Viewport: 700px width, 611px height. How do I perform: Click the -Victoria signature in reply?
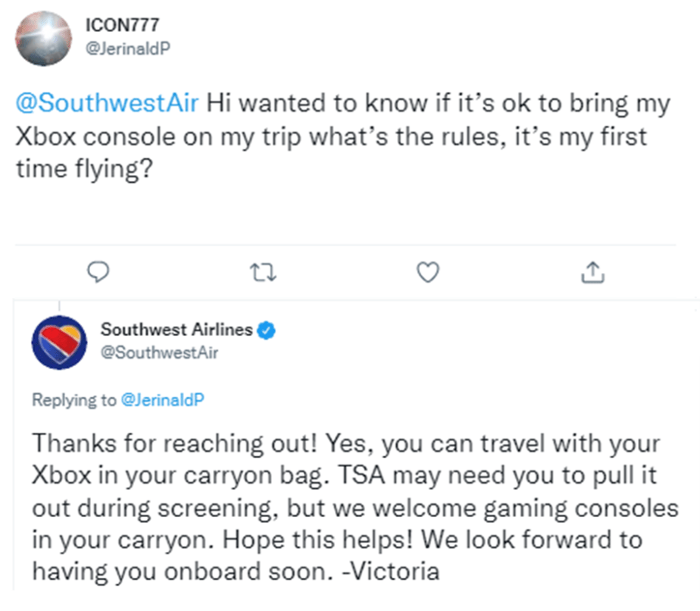point(391,572)
